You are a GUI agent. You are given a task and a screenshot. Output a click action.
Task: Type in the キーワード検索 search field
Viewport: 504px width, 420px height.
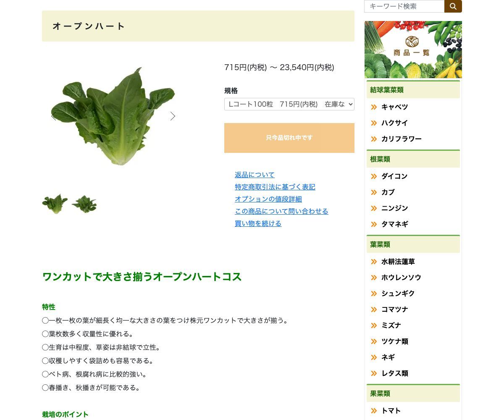pos(404,6)
